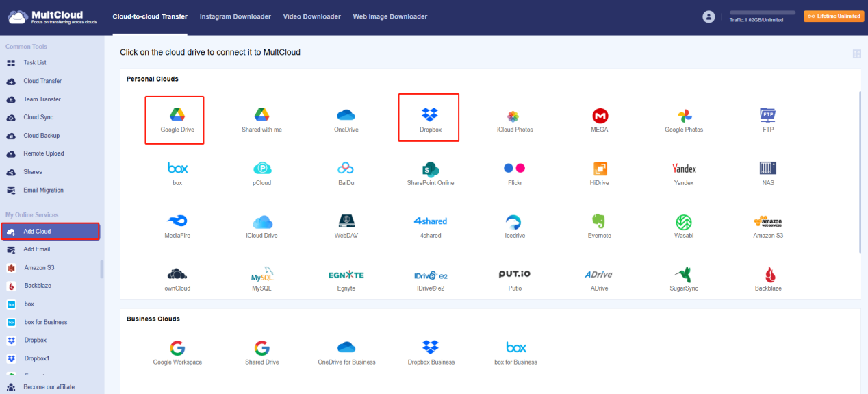This screenshot has width=868, height=394.
Task: Select the Google Drive cloud icon
Action: point(177,115)
